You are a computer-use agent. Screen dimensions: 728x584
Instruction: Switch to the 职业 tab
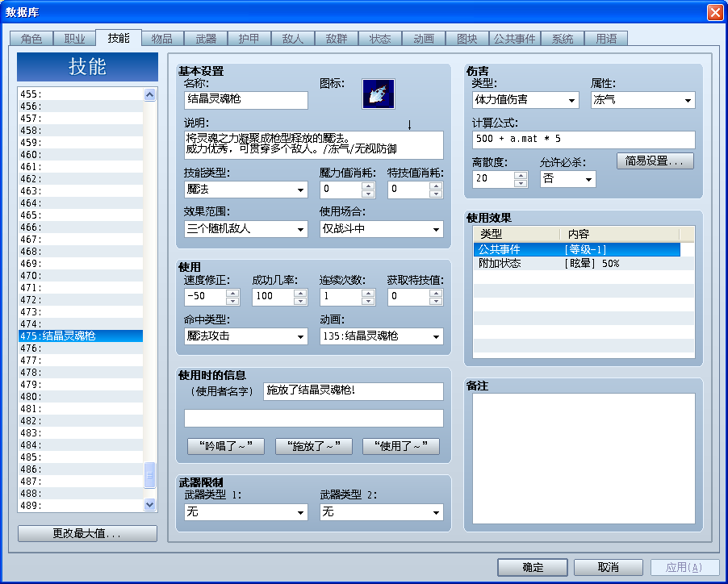point(75,39)
